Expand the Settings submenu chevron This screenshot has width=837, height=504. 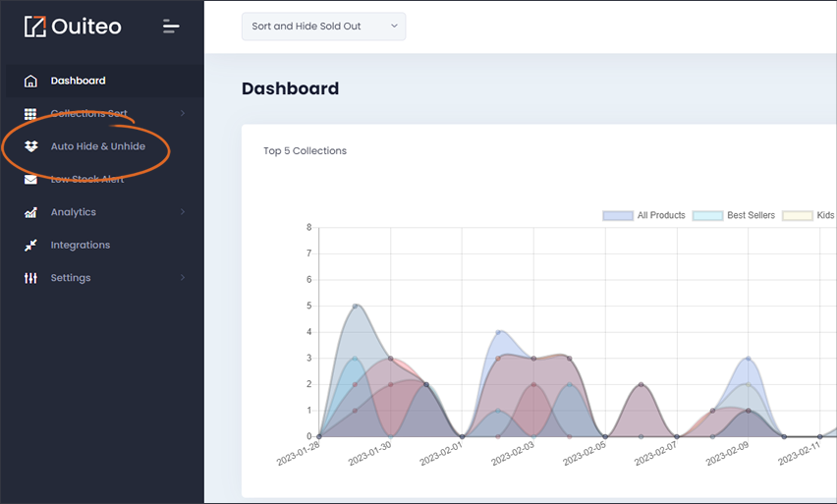pos(183,278)
